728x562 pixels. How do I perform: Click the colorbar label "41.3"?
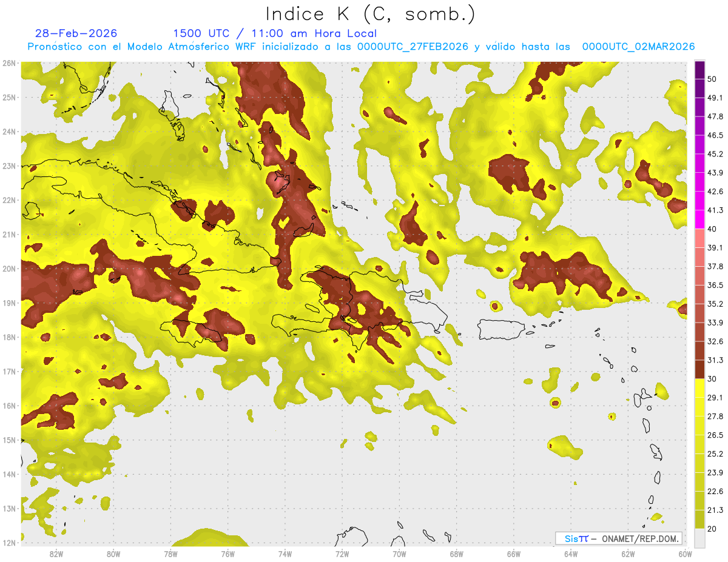(715, 210)
